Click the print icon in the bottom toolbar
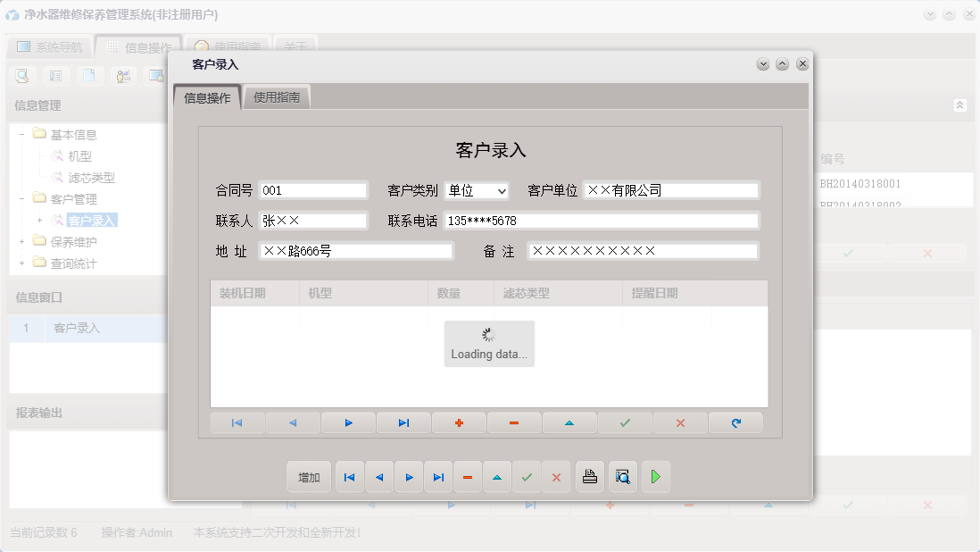This screenshot has height=552, width=980. tap(589, 476)
